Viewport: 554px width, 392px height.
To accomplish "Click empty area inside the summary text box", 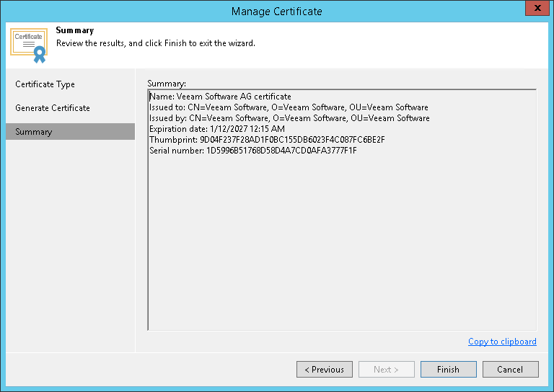I will 342,245.
